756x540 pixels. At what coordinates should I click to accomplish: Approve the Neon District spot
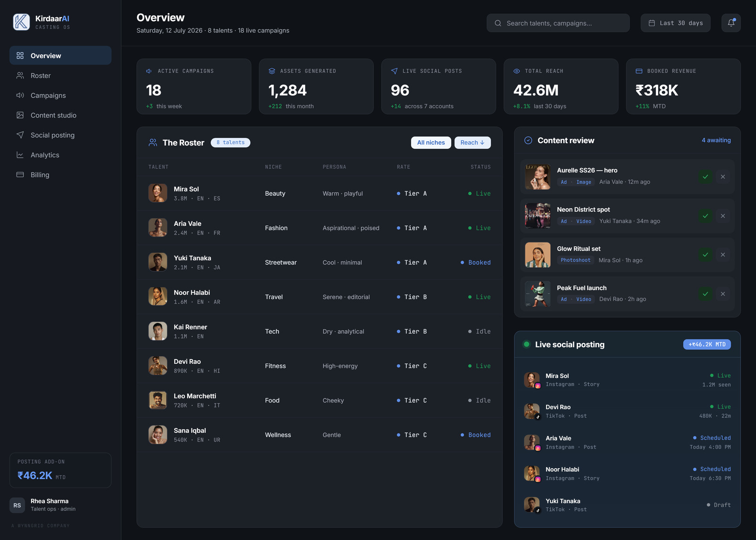pyautogui.click(x=705, y=216)
